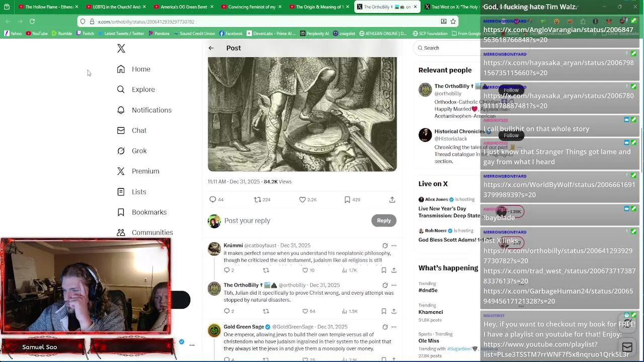Open trending topic #dnd5e

click(428, 290)
